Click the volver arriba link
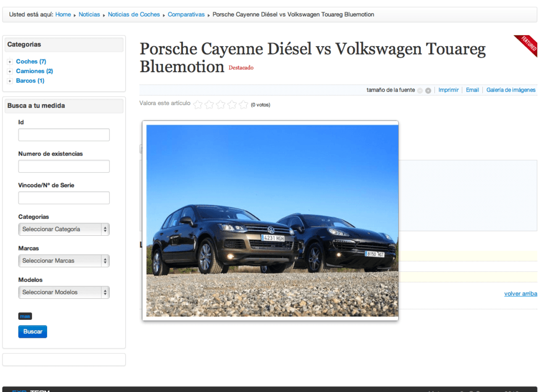Image resolution: width=551 pixels, height=392 pixels. pos(520,294)
